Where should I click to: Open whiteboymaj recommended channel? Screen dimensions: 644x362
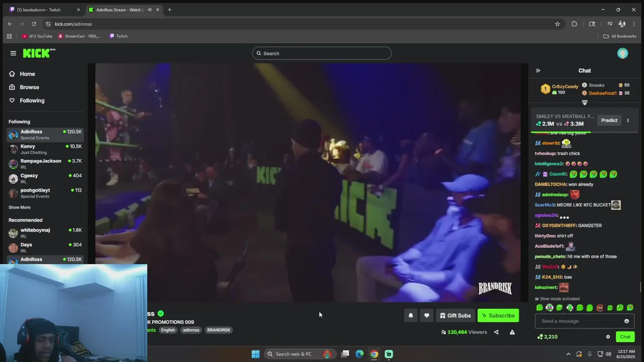[x=45, y=233]
